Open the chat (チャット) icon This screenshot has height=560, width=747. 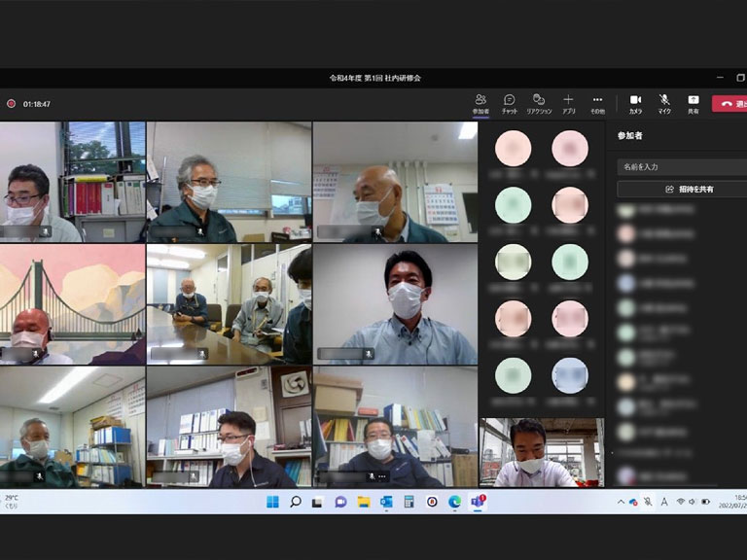pyautogui.click(x=509, y=100)
